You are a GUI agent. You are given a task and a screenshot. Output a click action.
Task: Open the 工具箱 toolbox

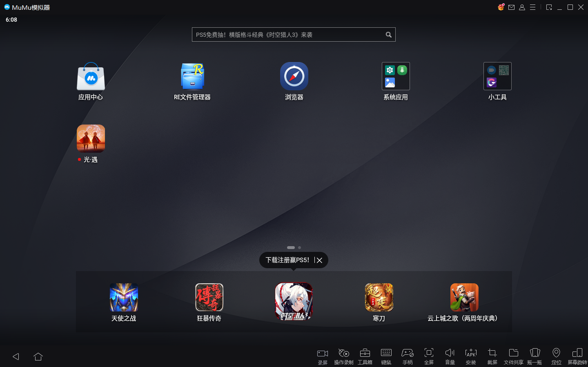click(x=365, y=356)
